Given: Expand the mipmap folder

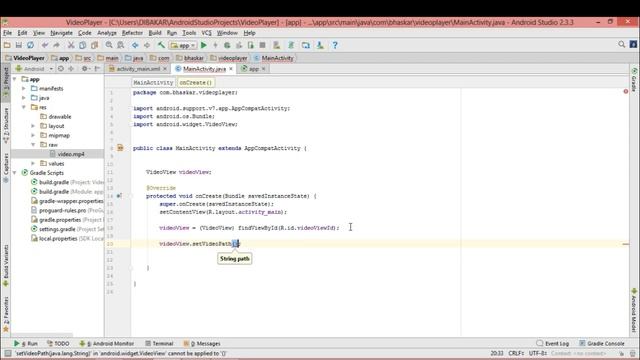Looking at the screenshot, I should point(33,136).
